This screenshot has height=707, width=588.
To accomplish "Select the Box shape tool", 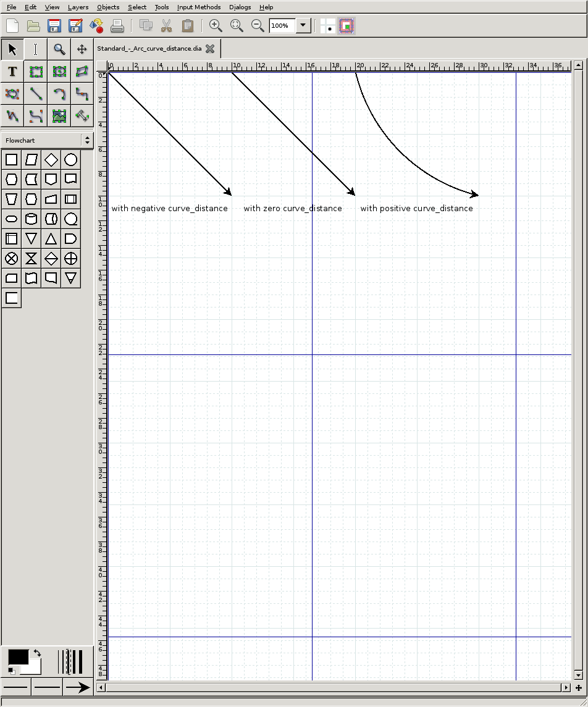I will point(36,72).
